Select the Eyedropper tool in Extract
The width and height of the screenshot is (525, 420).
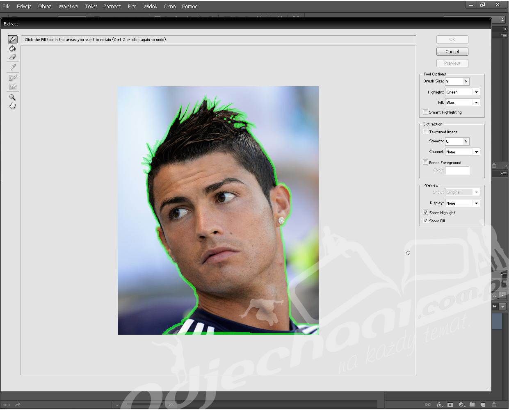click(12, 67)
